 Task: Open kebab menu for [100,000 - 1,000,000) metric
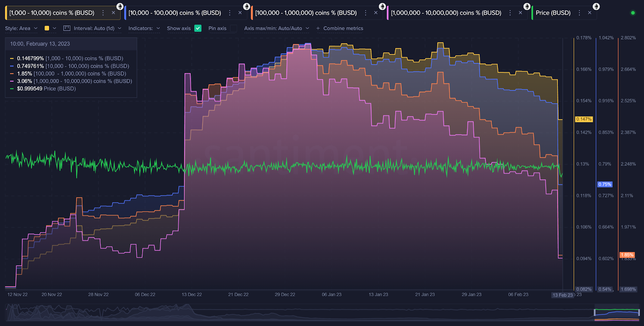(x=365, y=13)
